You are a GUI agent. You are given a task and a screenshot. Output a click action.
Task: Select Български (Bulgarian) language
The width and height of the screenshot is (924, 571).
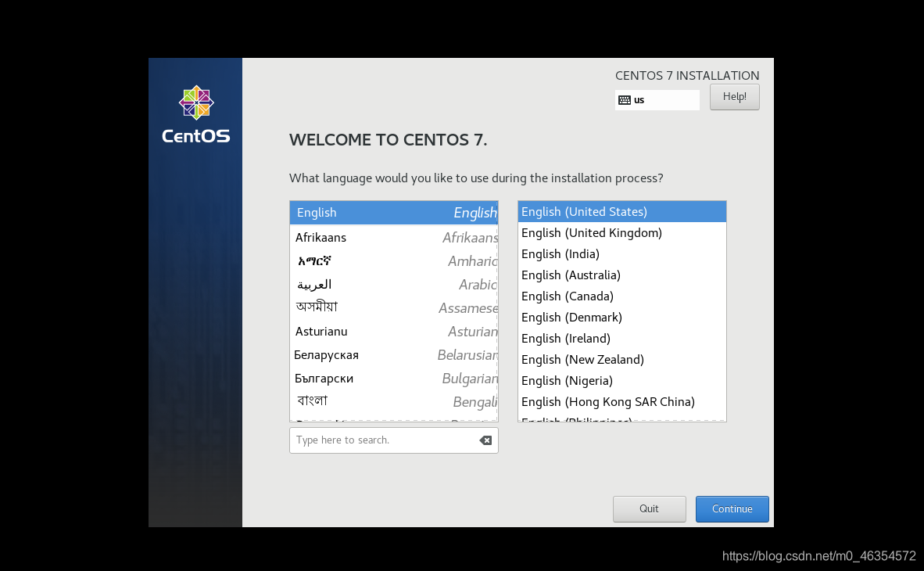tap(394, 379)
